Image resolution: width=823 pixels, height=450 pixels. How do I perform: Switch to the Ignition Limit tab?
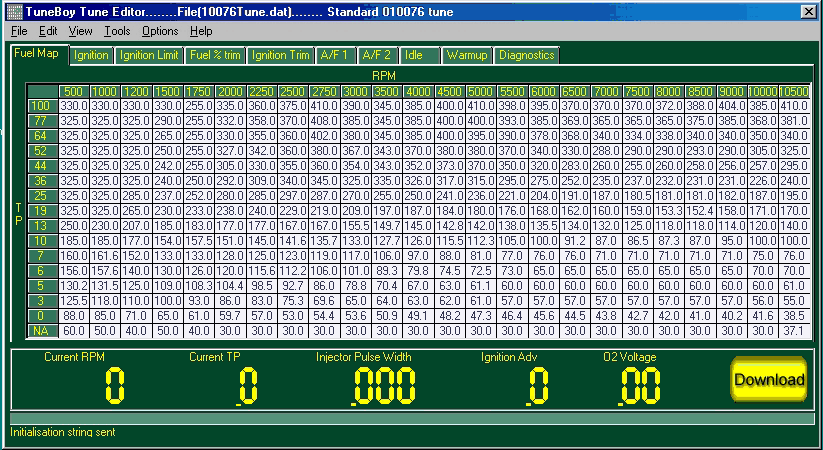pyautogui.click(x=149, y=55)
